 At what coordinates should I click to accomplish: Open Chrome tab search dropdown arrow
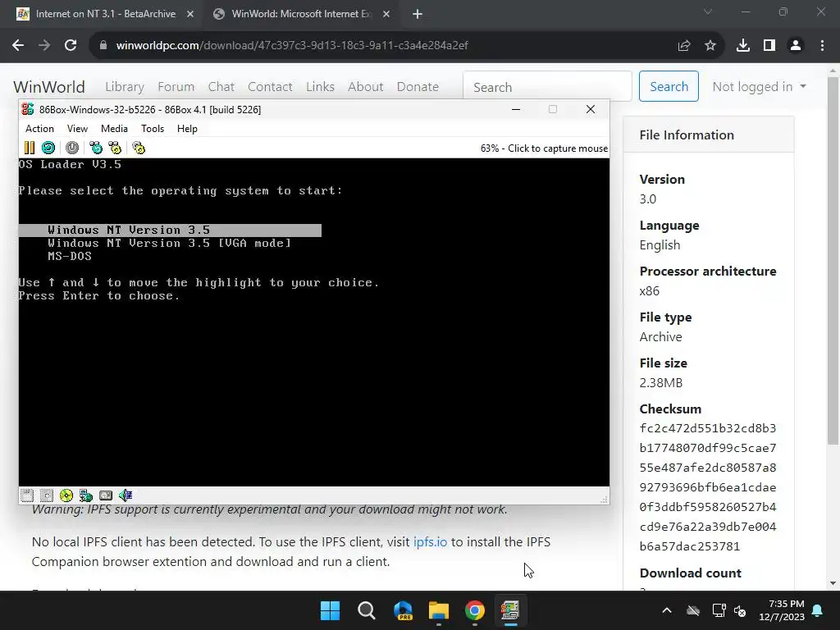pos(708,11)
